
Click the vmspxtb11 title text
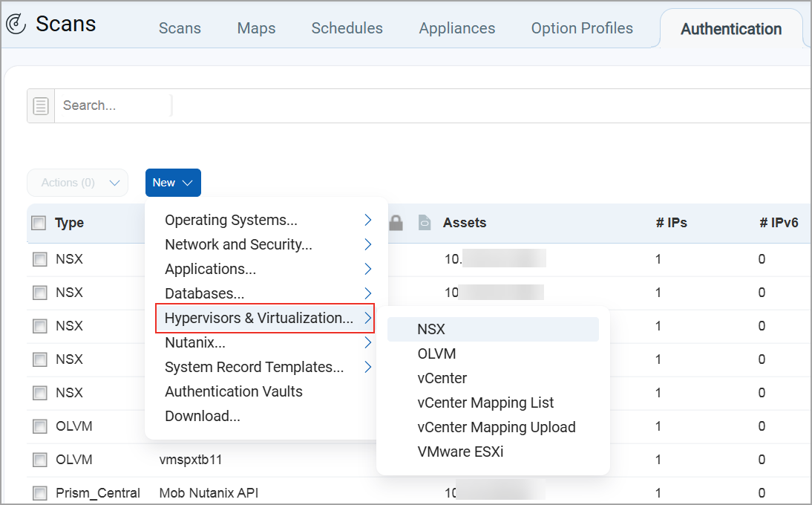(191, 460)
